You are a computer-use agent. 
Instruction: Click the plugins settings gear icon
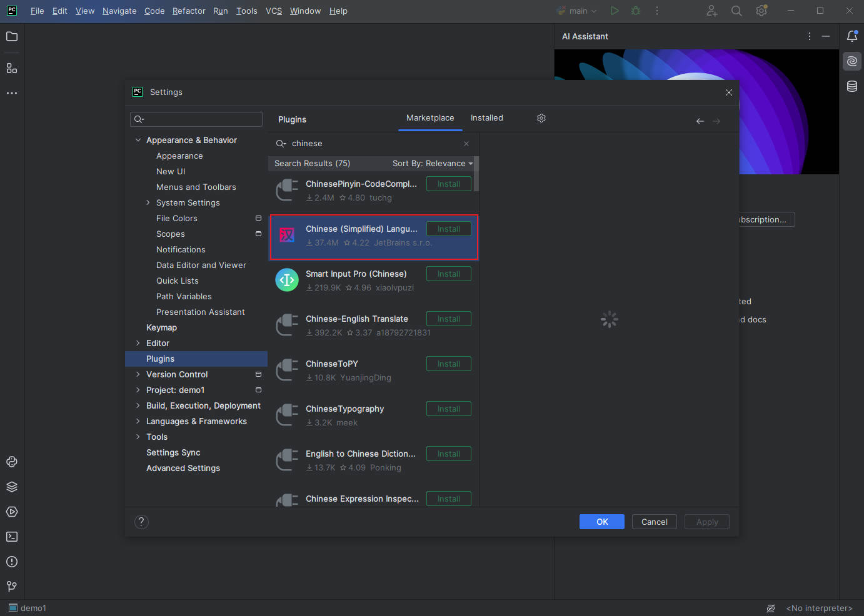(541, 118)
